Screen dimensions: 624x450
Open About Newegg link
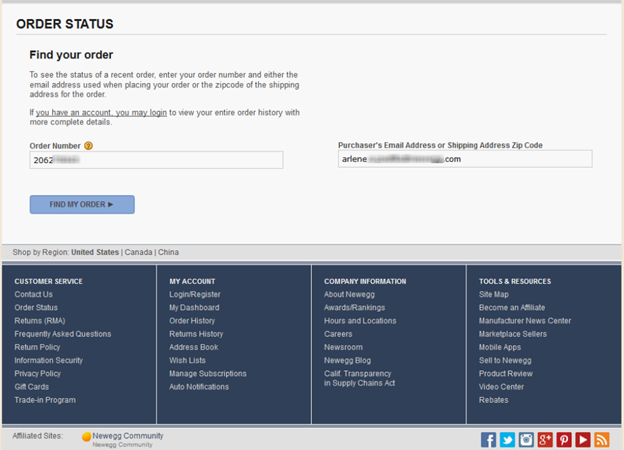coord(349,294)
